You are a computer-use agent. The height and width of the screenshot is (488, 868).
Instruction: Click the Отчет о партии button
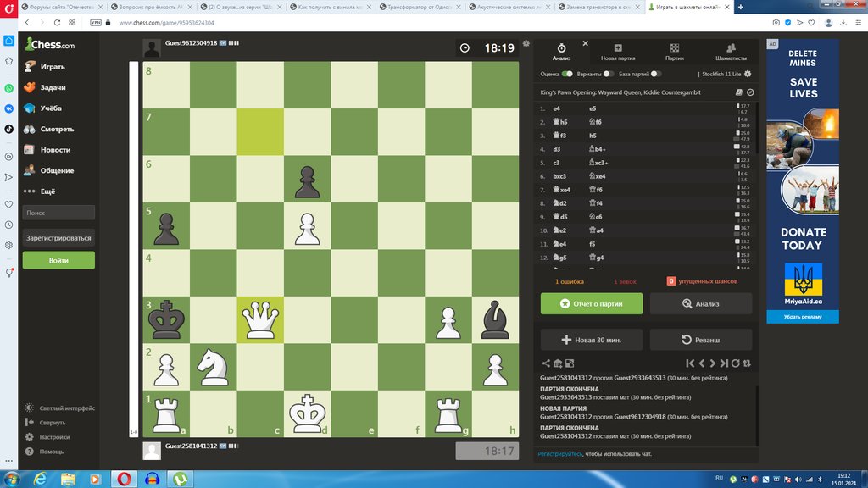pos(592,303)
